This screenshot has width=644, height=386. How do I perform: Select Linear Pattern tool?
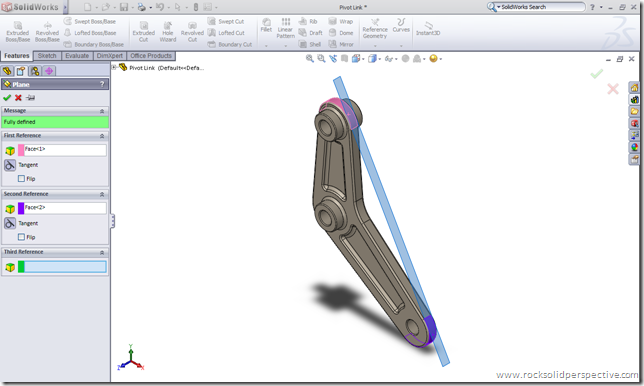(285, 28)
